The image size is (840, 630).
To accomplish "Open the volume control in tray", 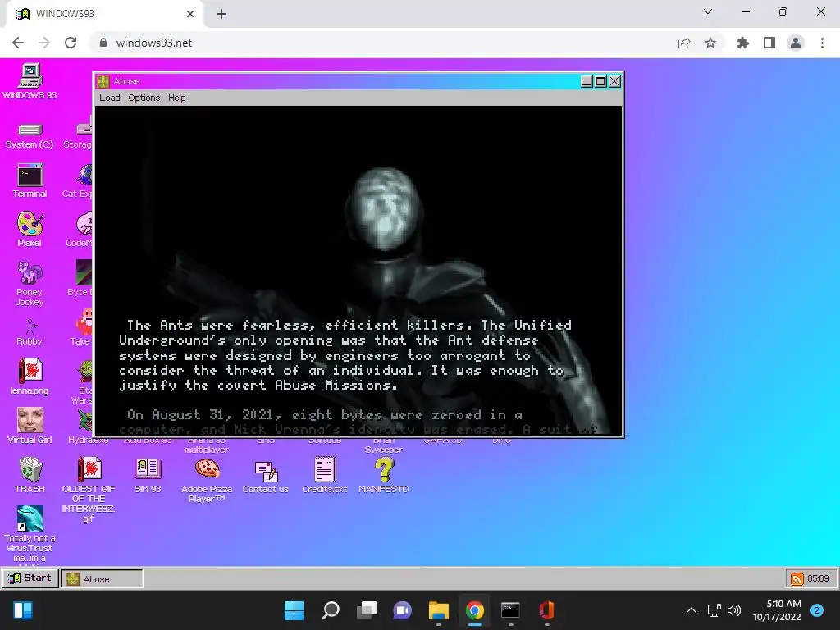I will point(734,610).
